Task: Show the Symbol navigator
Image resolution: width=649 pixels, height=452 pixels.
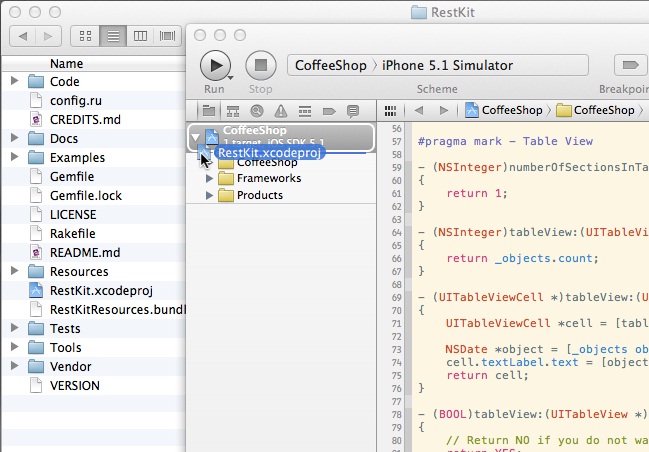Action: click(x=232, y=110)
